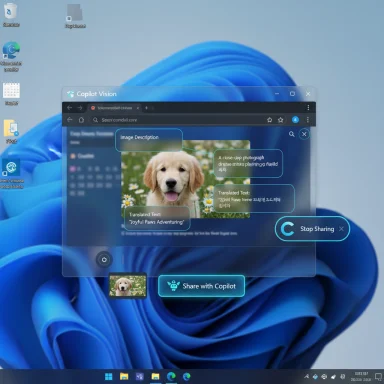384x384 pixels.
Task: Go back using the address row arrow
Action: tap(70, 120)
